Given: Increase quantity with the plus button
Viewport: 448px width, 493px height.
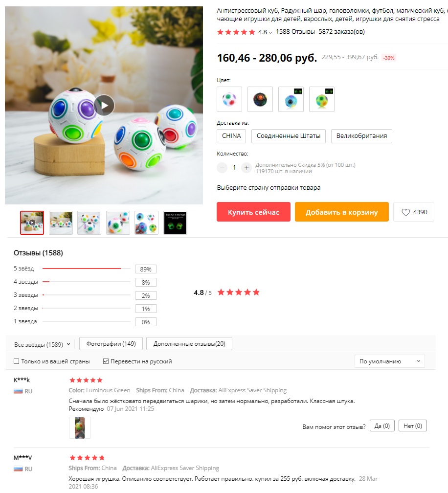Looking at the screenshot, I should point(246,168).
